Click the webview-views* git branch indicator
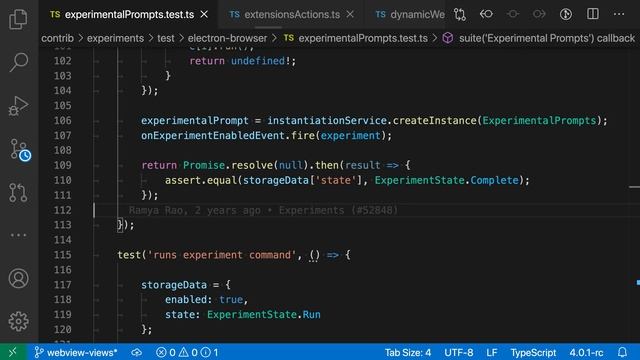Screen dimensions: 640x360 [76, 352]
